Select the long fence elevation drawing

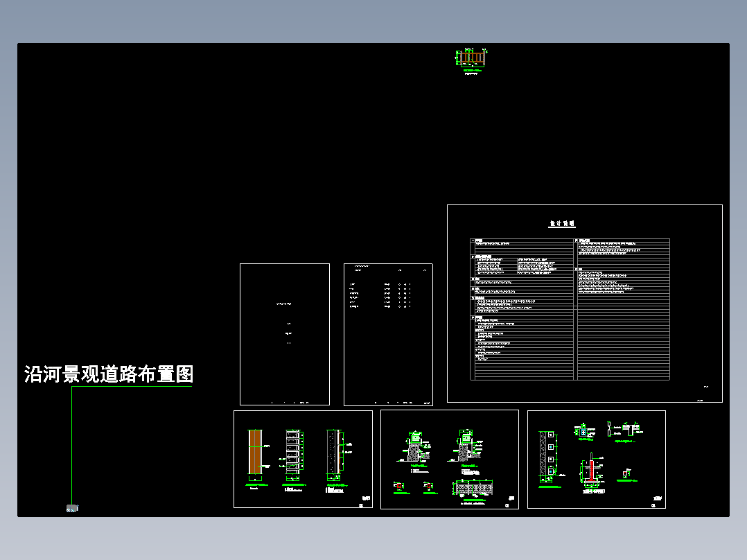click(x=472, y=488)
